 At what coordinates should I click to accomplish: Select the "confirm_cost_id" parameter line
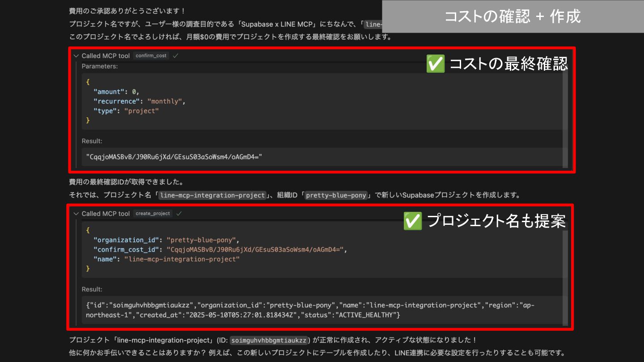220,249
